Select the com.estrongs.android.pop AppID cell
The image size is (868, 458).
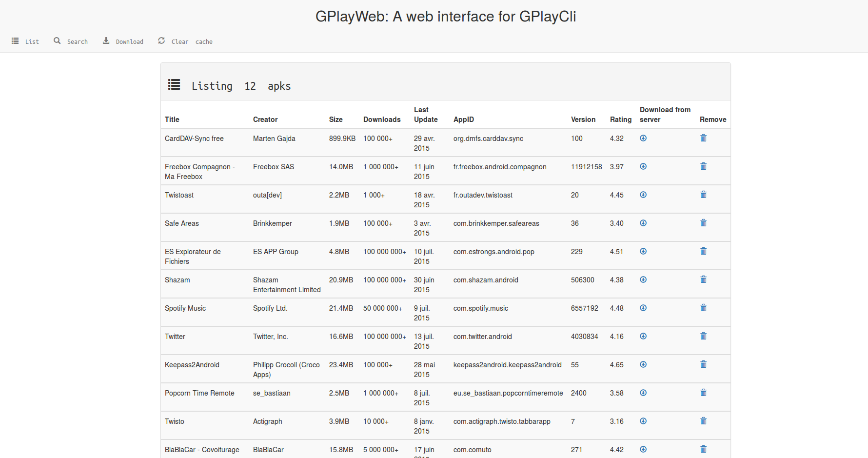[x=494, y=252]
